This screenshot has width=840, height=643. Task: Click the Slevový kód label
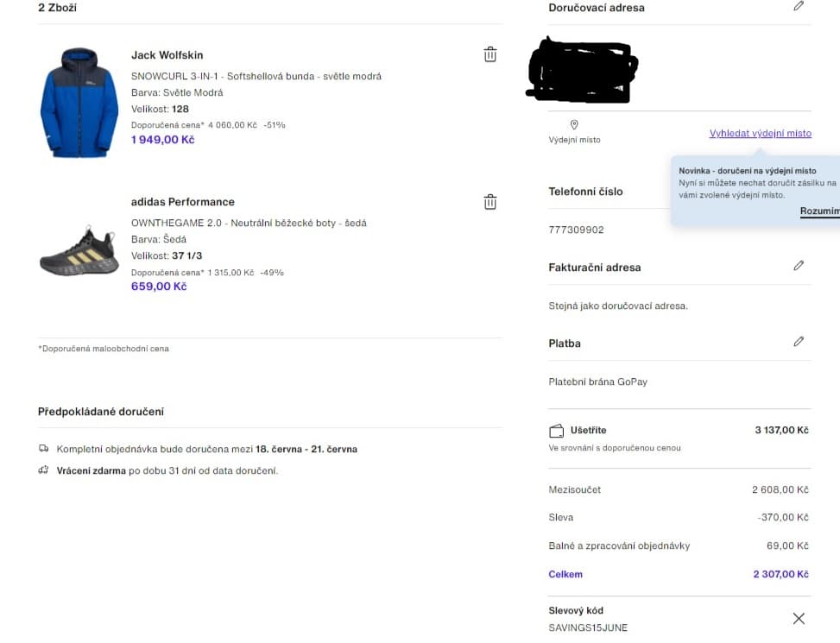[x=576, y=610]
